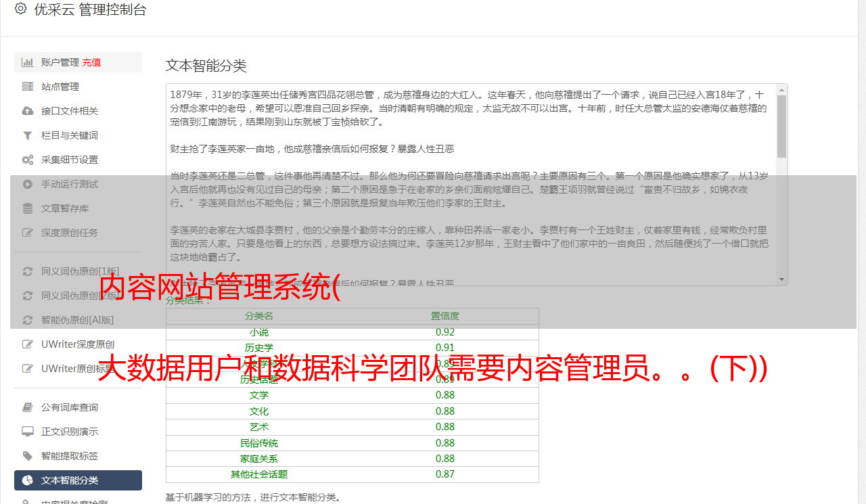Click the red 充值 link
Viewport: 866px width, 504px height.
coord(91,62)
